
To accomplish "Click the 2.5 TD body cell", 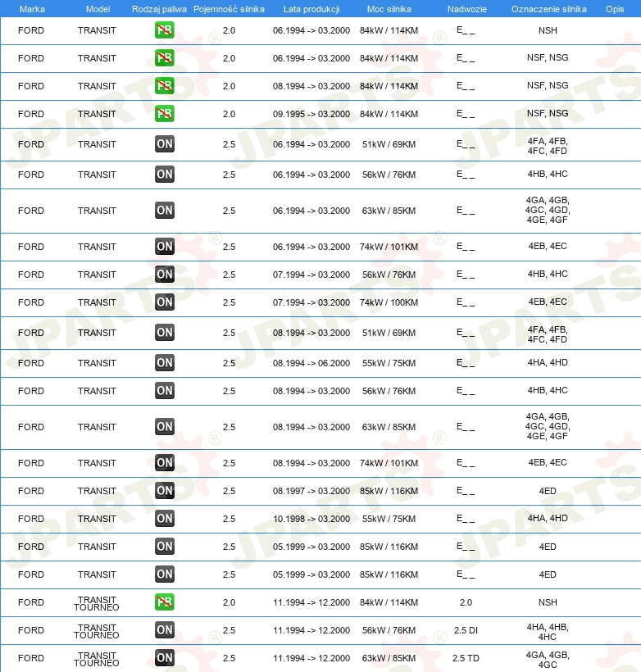I will pos(466,658).
